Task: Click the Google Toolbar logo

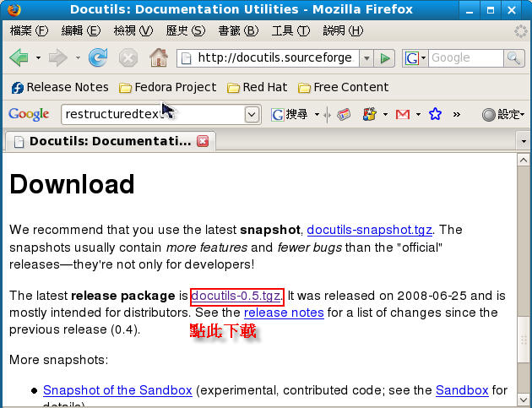Action: (29, 114)
